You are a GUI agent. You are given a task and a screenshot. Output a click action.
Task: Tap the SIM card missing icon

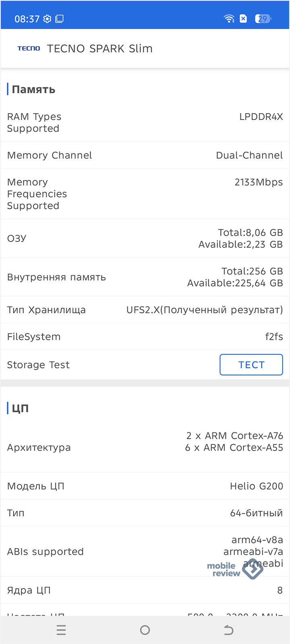tap(243, 19)
